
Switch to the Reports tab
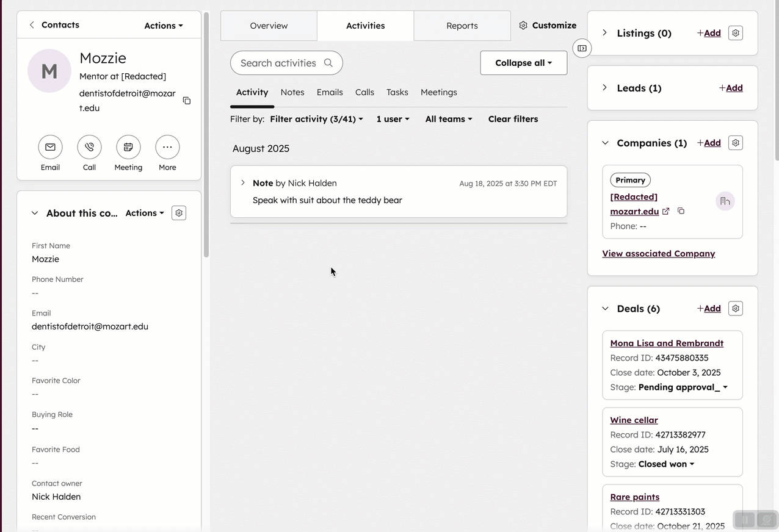tap(462, 26)
